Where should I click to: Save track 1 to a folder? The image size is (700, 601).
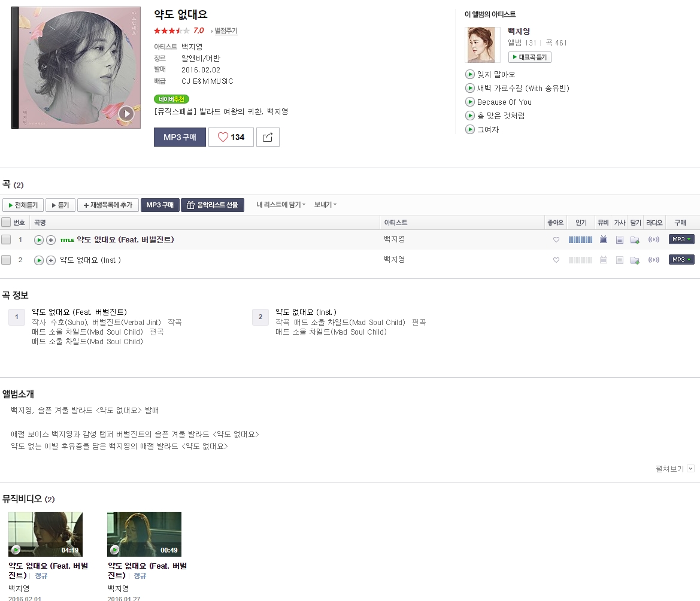click(x=635, y=240)
